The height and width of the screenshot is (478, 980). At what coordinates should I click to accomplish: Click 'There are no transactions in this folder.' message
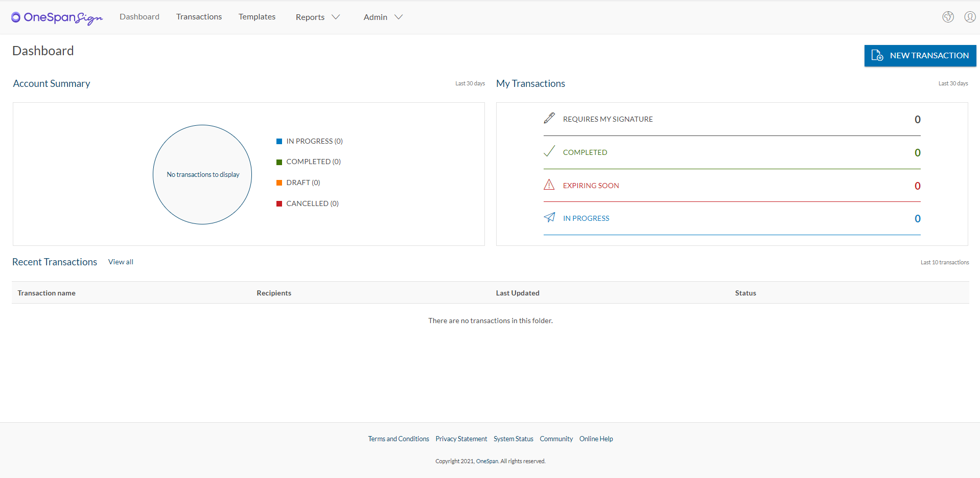tap(491, 321)
